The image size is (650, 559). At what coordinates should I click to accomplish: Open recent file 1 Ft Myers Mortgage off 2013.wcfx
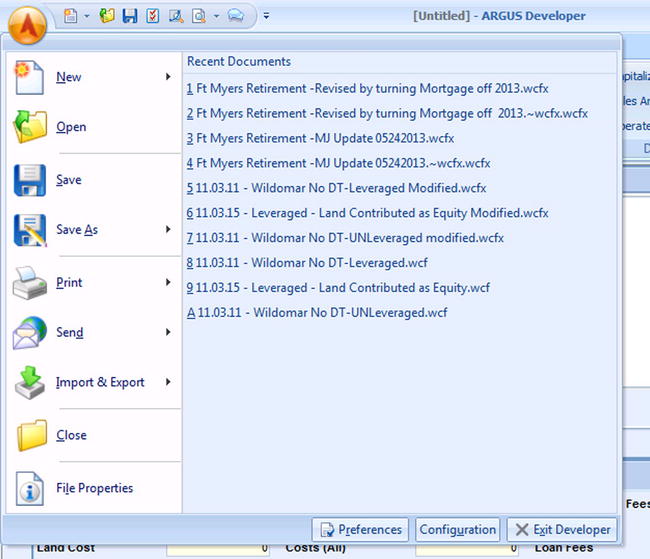pos(367,88)
